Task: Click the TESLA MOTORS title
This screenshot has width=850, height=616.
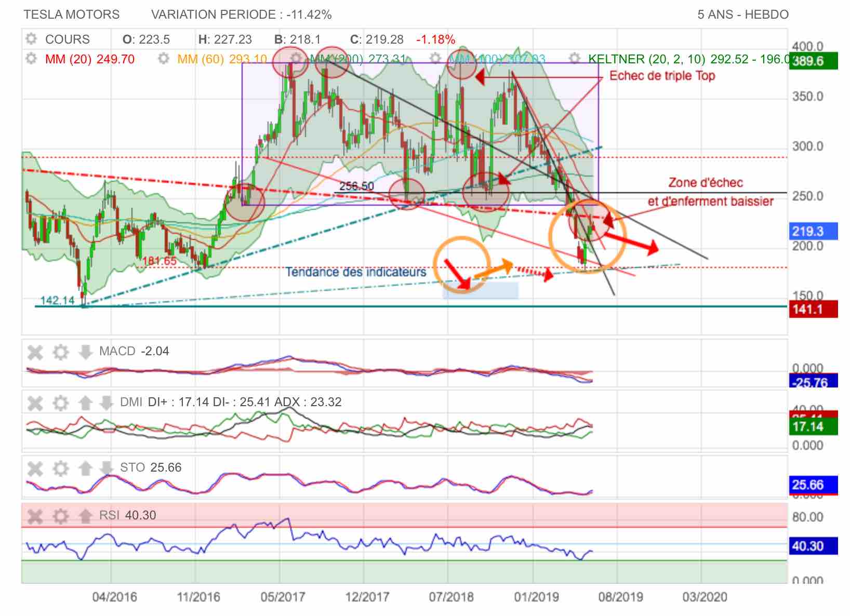Action: coord(72,15)
